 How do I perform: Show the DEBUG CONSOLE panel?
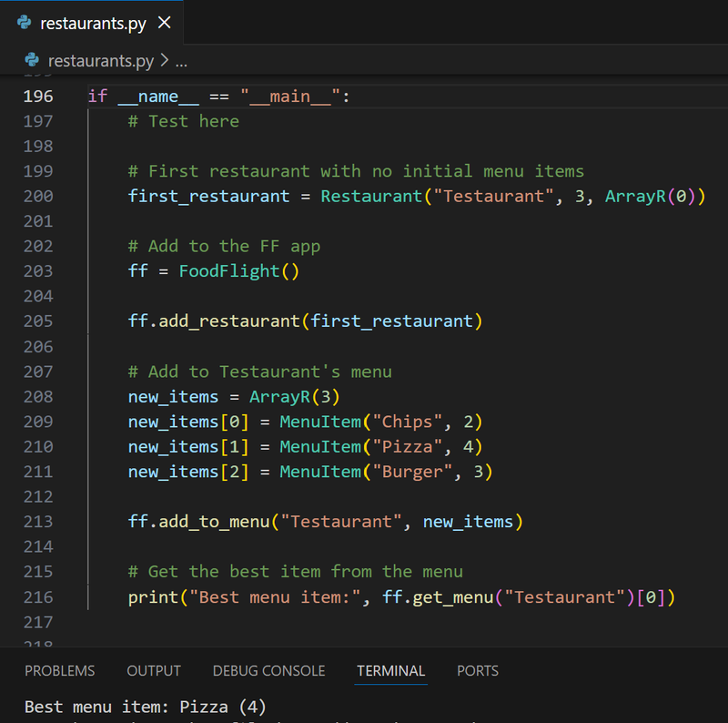pos(268,671)
